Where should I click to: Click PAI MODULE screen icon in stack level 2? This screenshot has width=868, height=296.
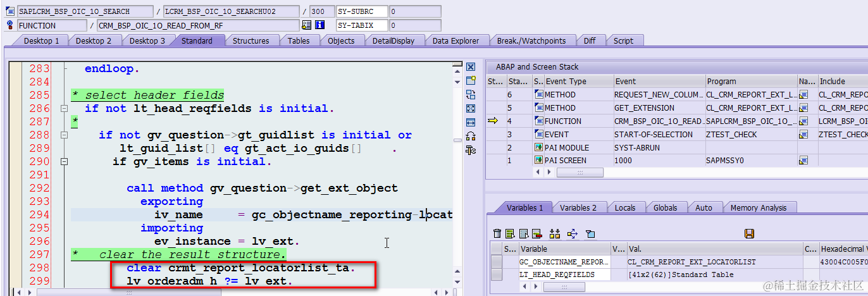538,147
